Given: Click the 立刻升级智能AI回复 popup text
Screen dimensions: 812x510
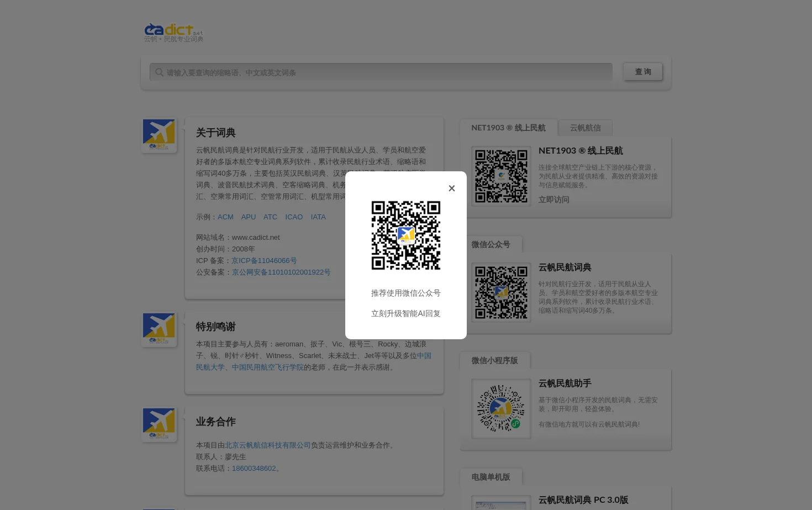Looking at the screenshot, I should 406,314.
